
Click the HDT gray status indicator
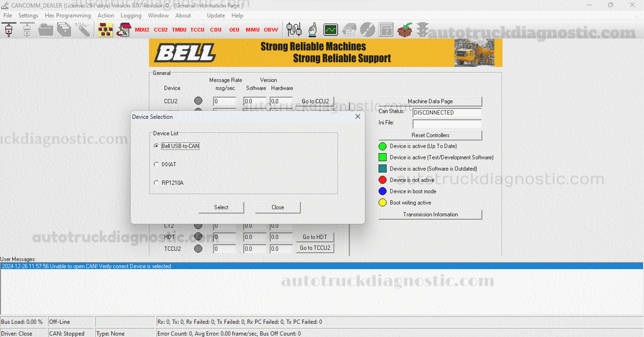coord(198,237)
